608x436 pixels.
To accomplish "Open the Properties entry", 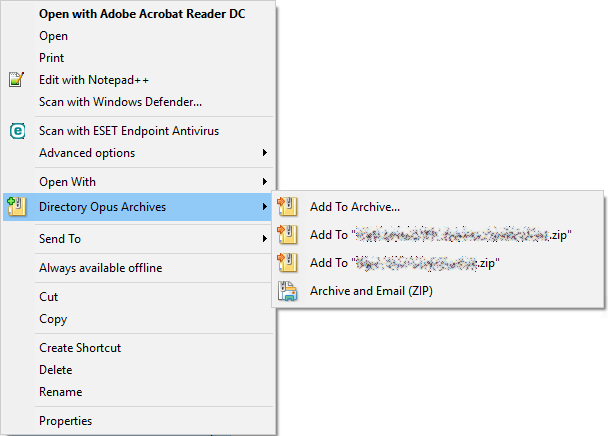I will [66, 421].
